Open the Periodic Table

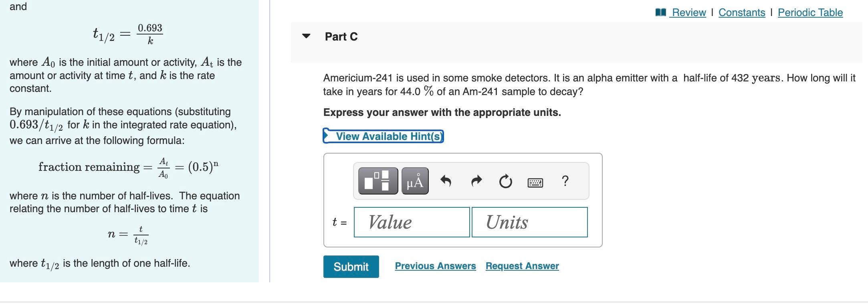click(810, 12)
